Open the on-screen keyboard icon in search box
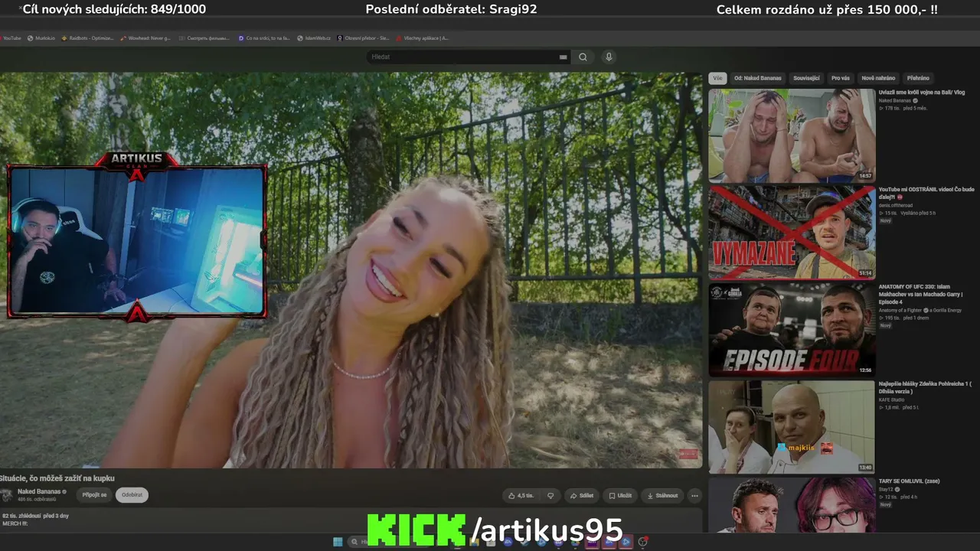This screenshot has height=551, width=980. (x=563, y=57)
